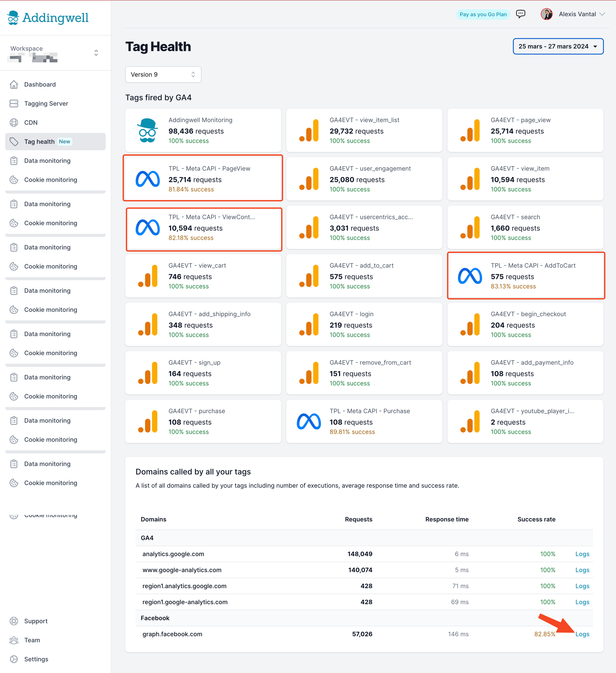Click the Settings gear icon

14,659
